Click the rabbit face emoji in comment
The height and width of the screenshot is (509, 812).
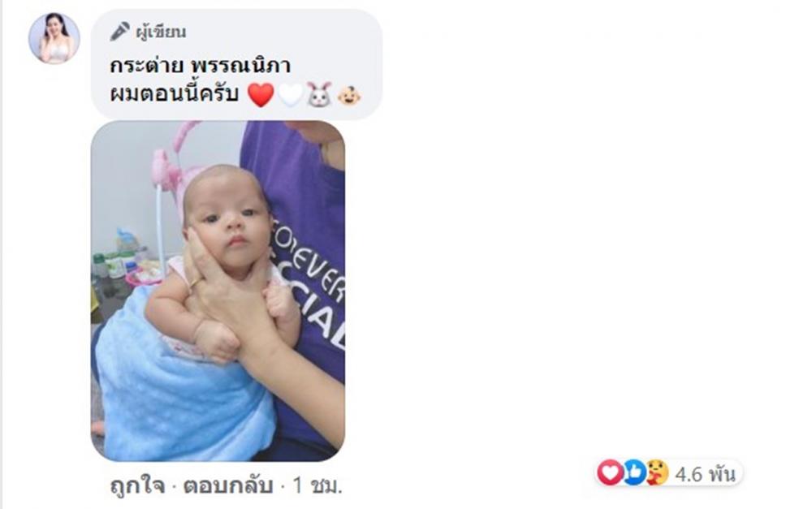coord(318,94)
